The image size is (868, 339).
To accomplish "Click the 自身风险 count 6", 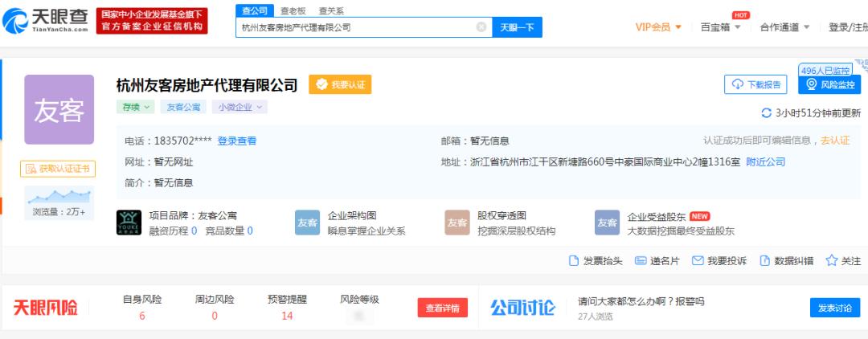I will pos(142,316).
